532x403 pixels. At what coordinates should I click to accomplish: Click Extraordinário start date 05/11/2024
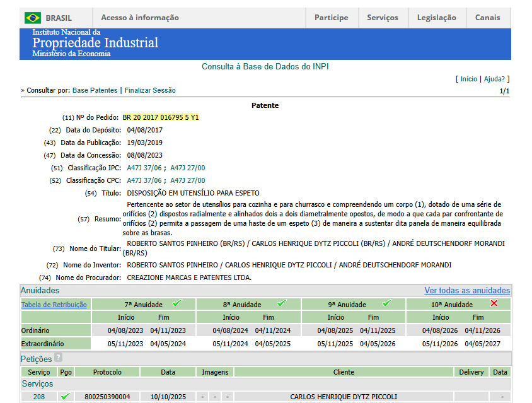(230, 344)
